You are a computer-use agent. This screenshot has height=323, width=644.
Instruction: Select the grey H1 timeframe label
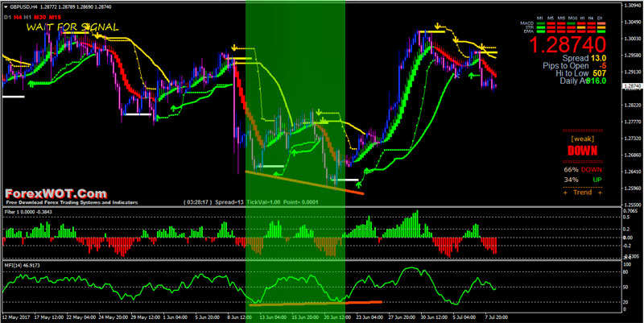pyautogui.click(x=27, y=17)
